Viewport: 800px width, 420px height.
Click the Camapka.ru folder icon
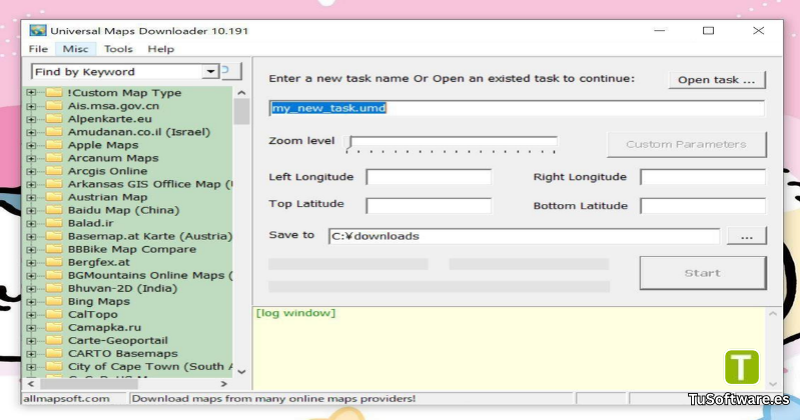54,328
